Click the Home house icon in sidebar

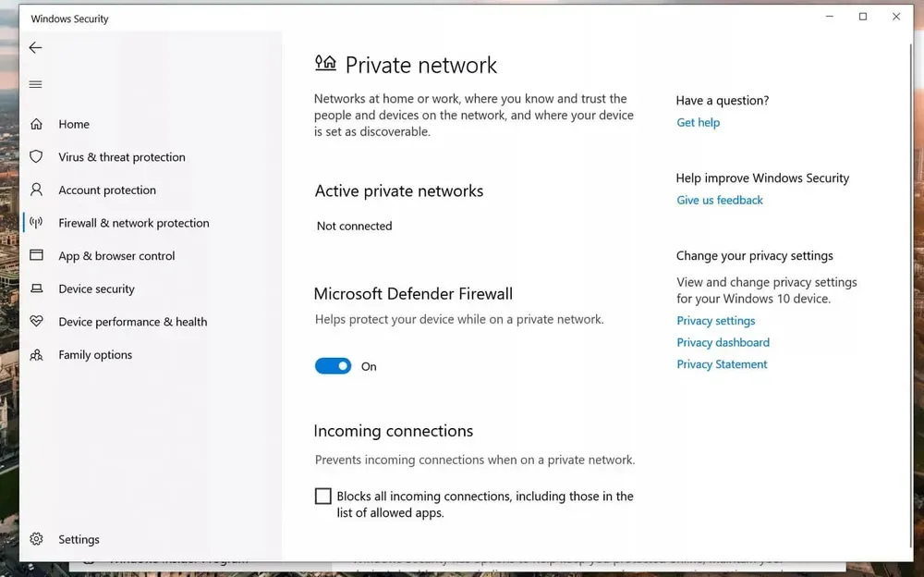click(37, 123)
